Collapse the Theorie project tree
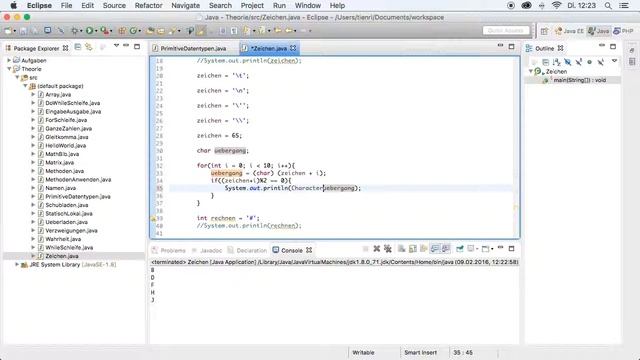640x360 pixels. [x=9, y=69]
